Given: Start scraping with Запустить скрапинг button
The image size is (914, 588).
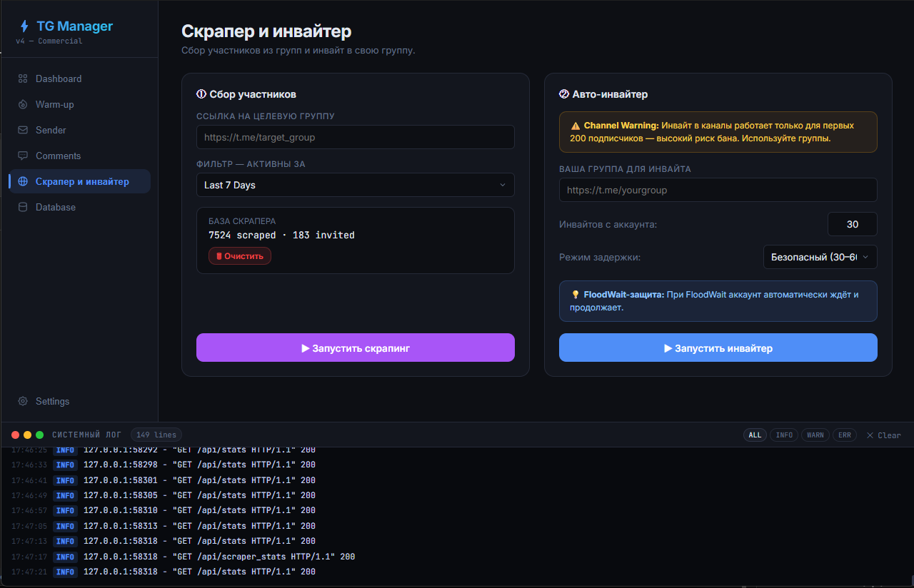Looking at the screenshot, I should pyautogui.click(x=355, y=348).
